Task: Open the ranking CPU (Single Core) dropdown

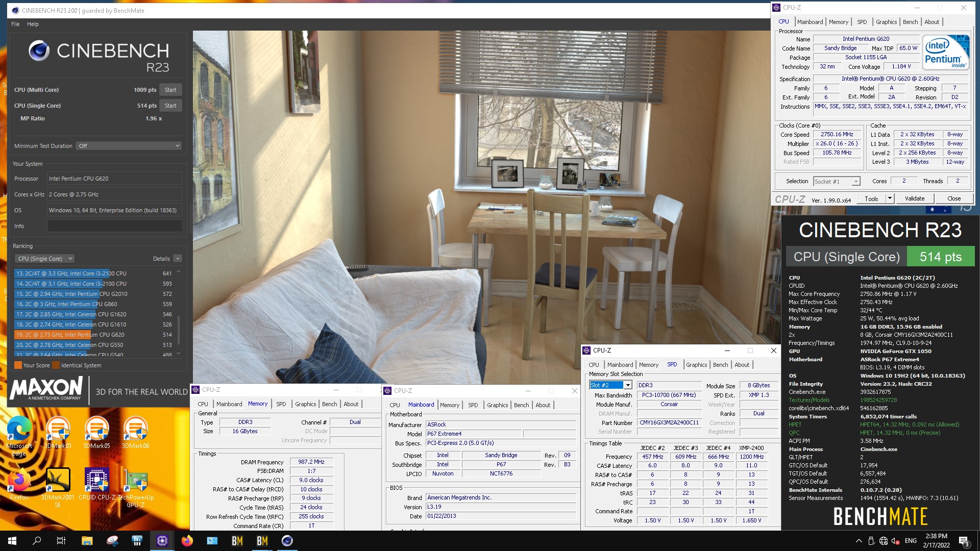Action: [x=44, y=259]
